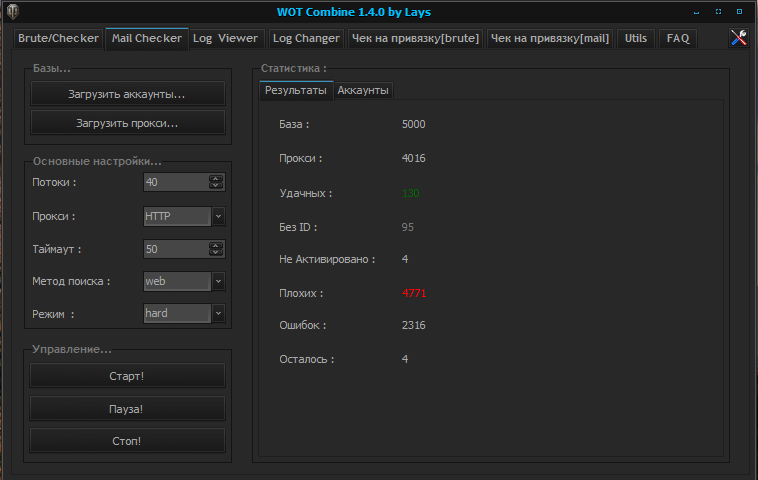Decrease Таймаут value with down arrow
758x480 pixels.
pyautogui.click(x=216, y=252)
